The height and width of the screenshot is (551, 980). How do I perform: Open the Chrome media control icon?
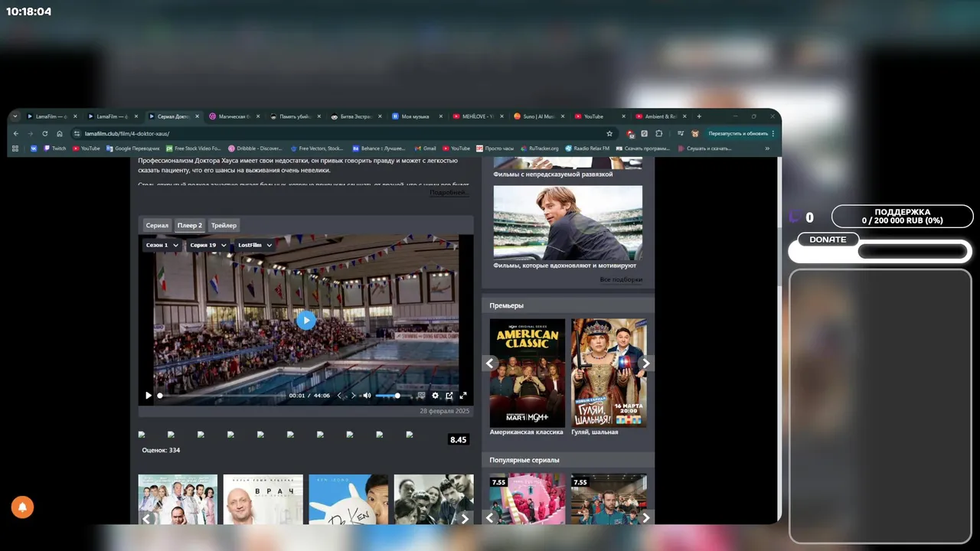(680, 133)
